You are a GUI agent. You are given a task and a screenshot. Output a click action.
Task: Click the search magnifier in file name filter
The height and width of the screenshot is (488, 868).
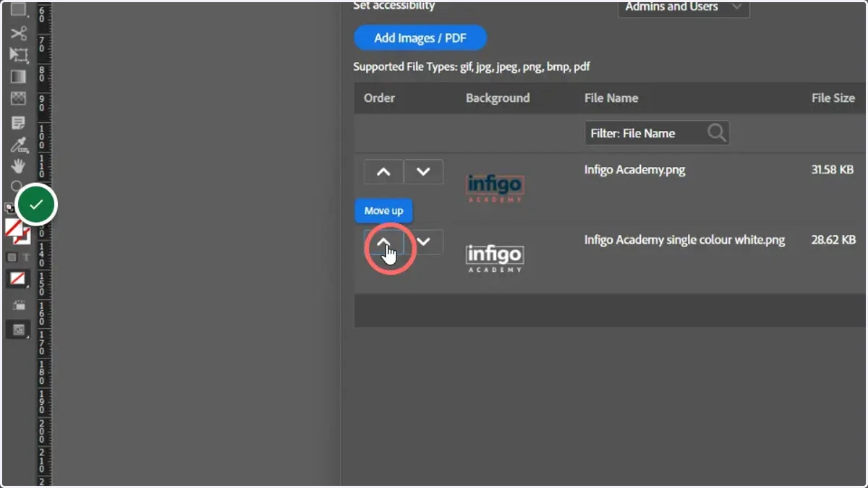click(716, 133)
